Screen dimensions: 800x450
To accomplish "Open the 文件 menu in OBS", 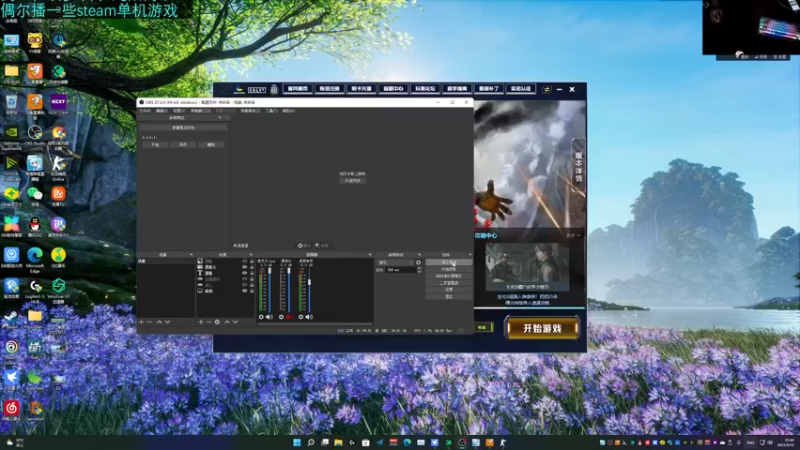I will pos(145,111).
